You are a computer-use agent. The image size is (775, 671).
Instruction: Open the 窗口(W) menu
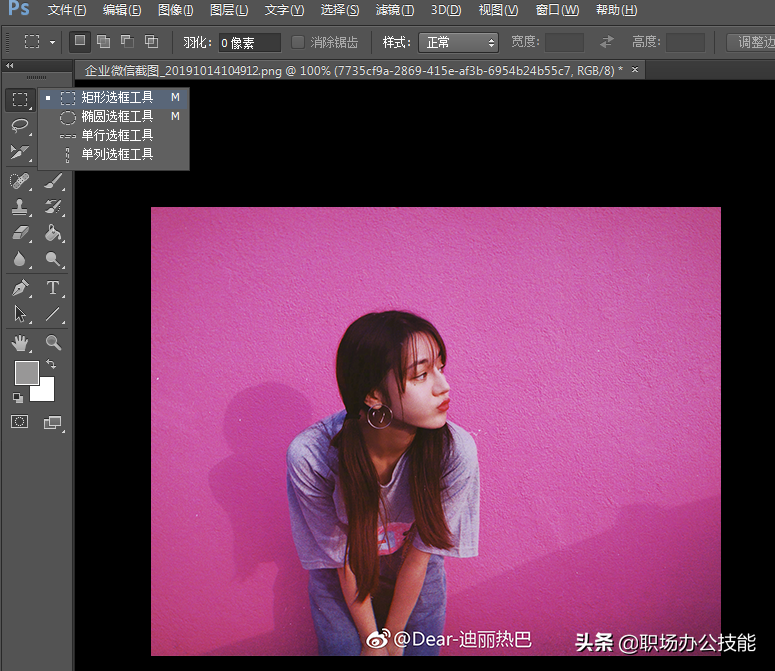[x=557, y=10]
